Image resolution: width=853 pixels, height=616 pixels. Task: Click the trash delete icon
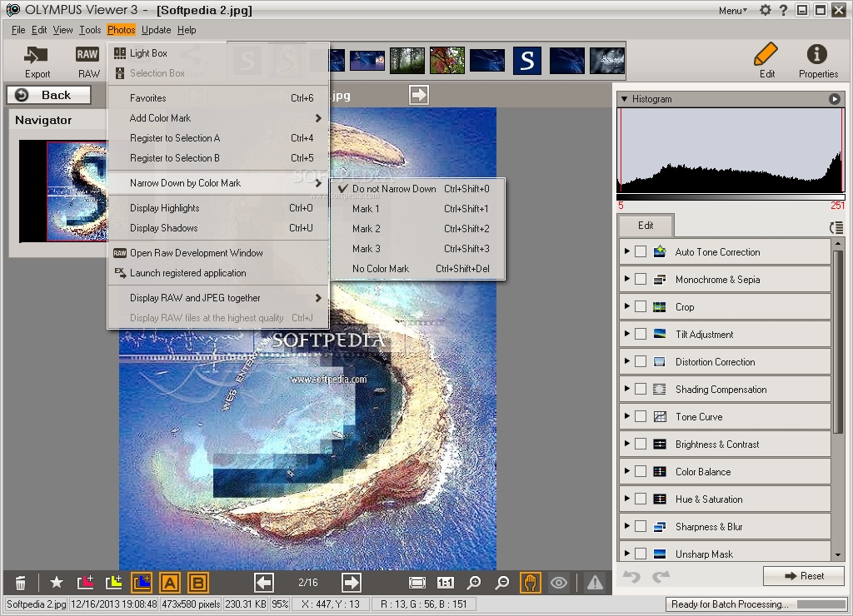pos(20,583)
